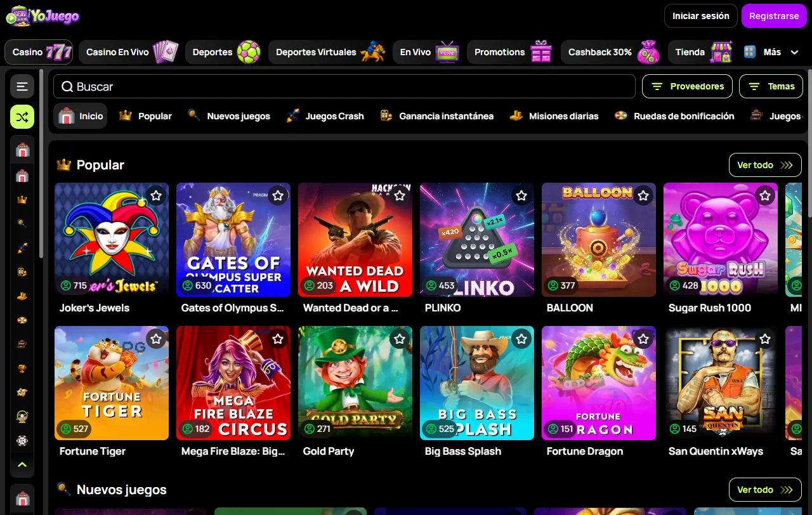Open the Nuevos juegos category tab
The image size is (812, 515).
(x=229, y=116)
